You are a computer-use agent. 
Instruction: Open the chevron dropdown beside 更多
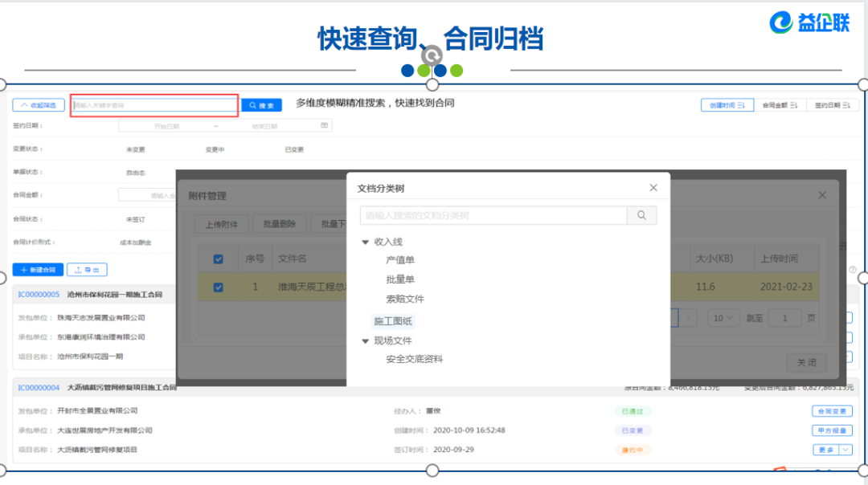(845, 450)
